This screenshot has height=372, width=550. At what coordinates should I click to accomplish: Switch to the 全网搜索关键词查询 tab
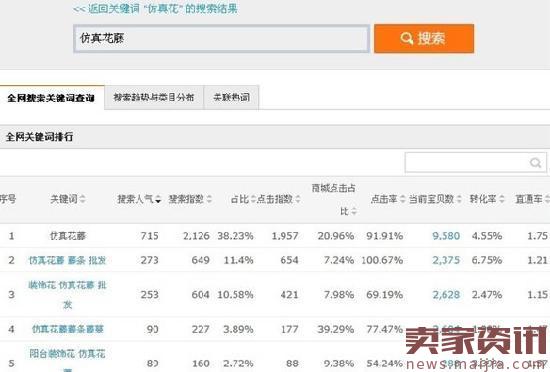click(51, 98)
